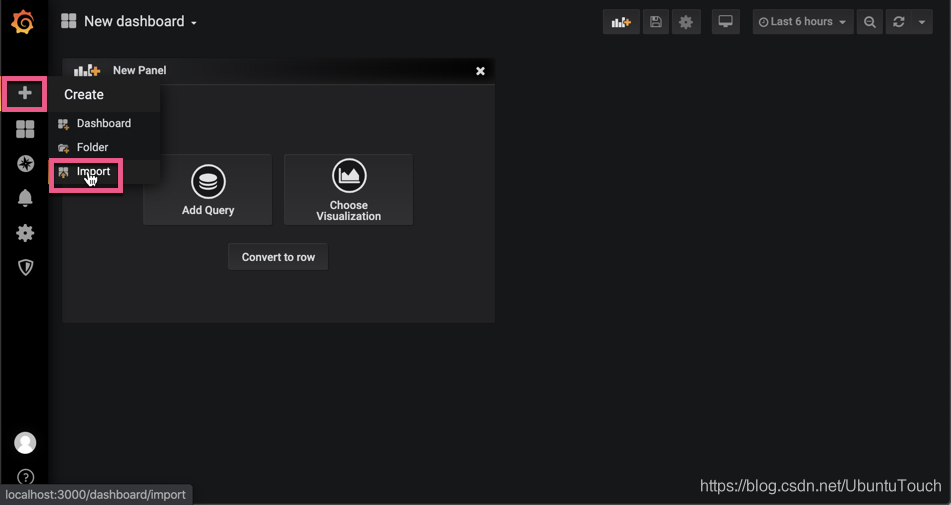Select Dashboard in the Create menu
Viewport: 951px width, 505px height.
104,124
